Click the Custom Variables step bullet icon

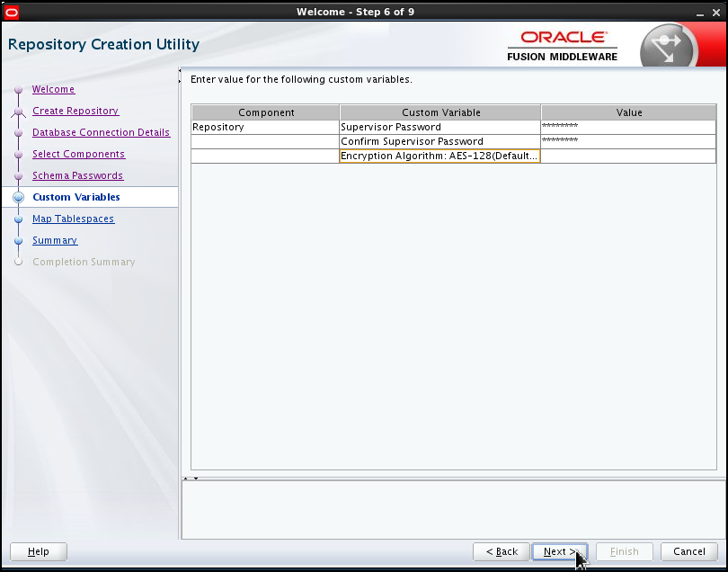[x=18, y=198]
